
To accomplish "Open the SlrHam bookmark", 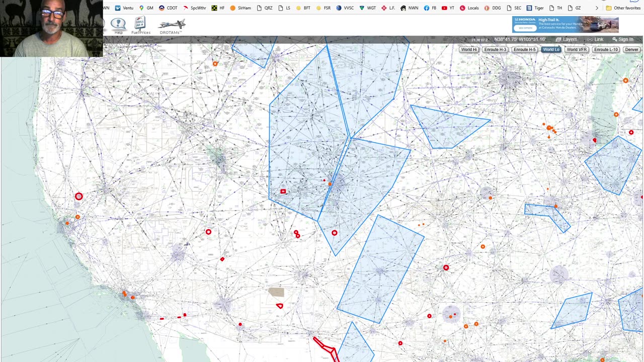I will point(240,8).
